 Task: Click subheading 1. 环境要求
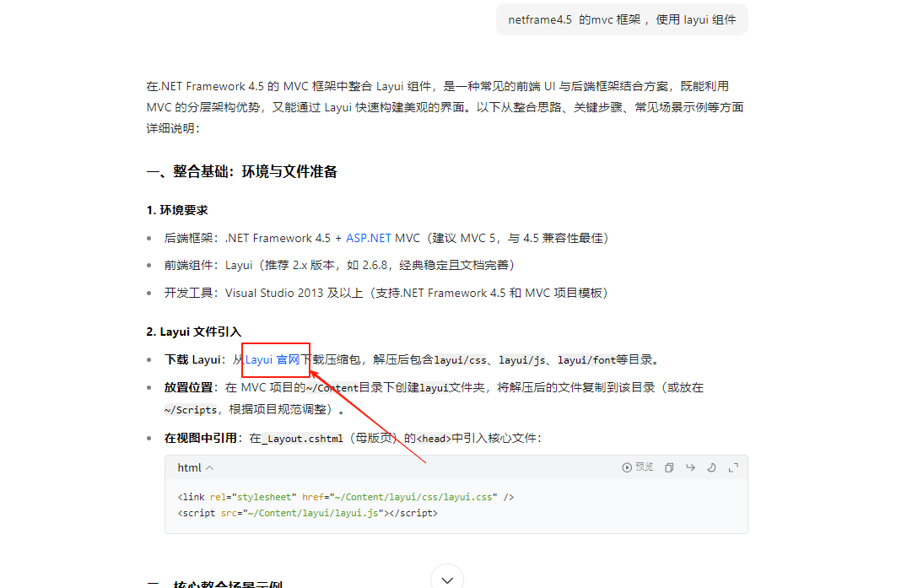point(177,210)
